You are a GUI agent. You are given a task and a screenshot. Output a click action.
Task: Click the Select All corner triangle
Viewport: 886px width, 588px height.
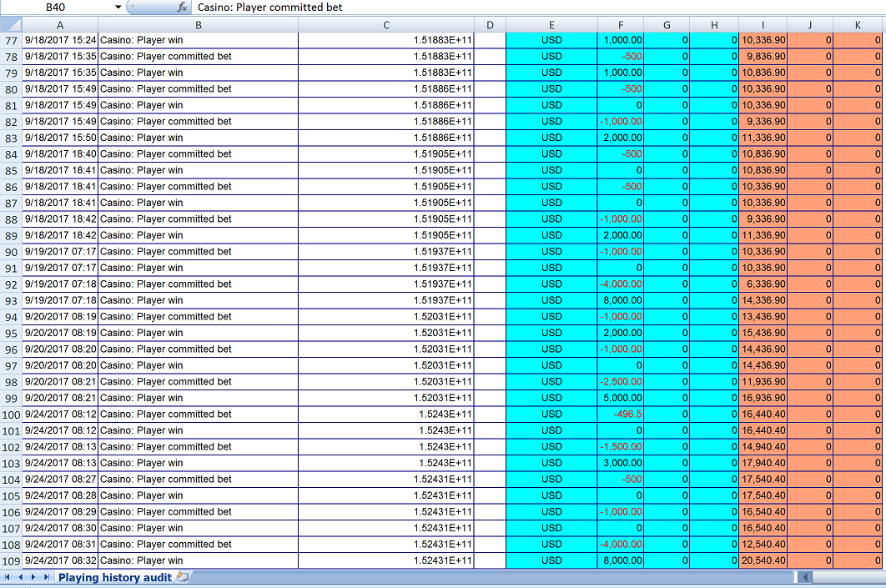pos(11,25)
